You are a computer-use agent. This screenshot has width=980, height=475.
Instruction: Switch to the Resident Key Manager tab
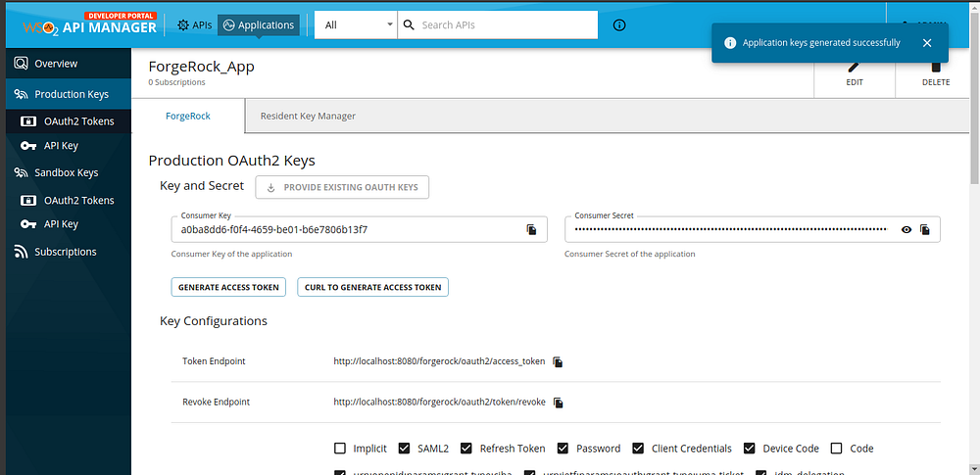coord(308,116)
